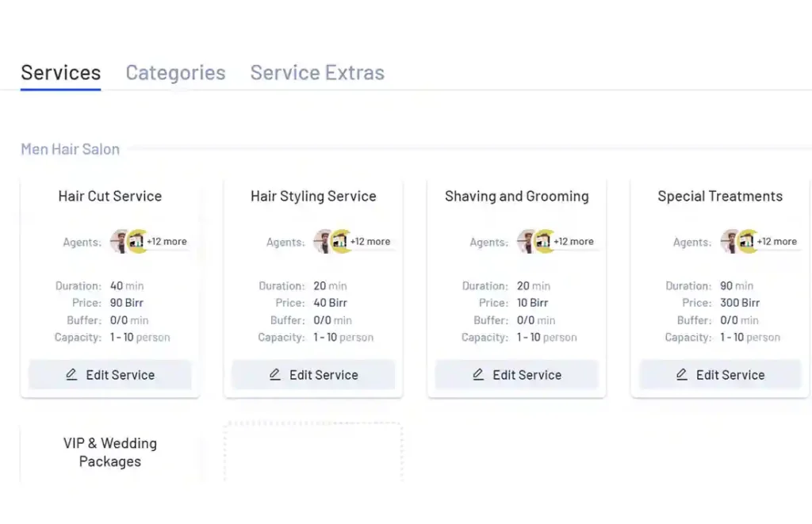Select the Services tab
The width and height of the screenshot is (812, 524).
pyautogui.click(x=61, y=73)
